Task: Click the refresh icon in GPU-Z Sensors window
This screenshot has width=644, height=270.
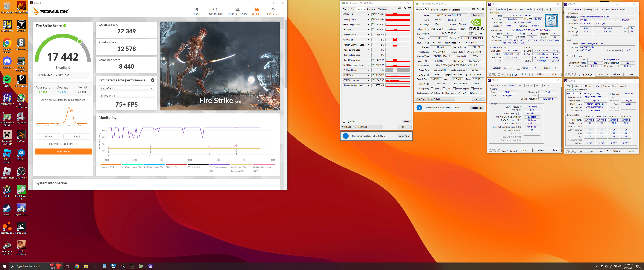Action: click(405, 8)
